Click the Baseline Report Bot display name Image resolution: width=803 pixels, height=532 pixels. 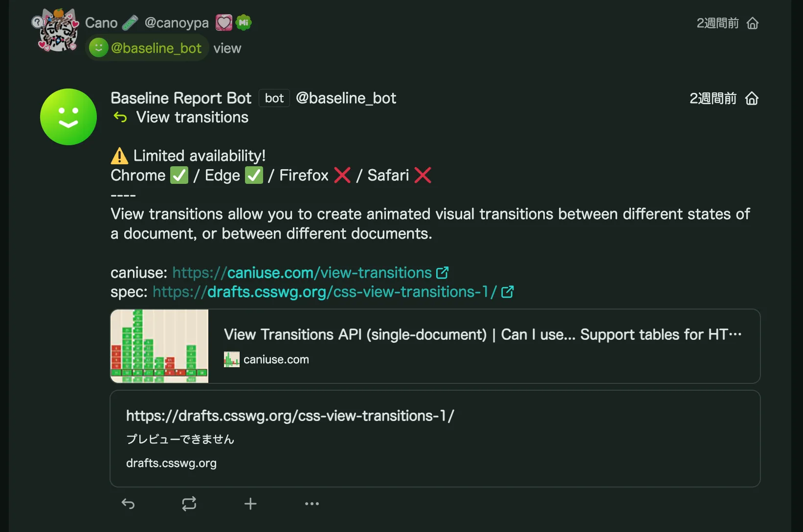181,98
